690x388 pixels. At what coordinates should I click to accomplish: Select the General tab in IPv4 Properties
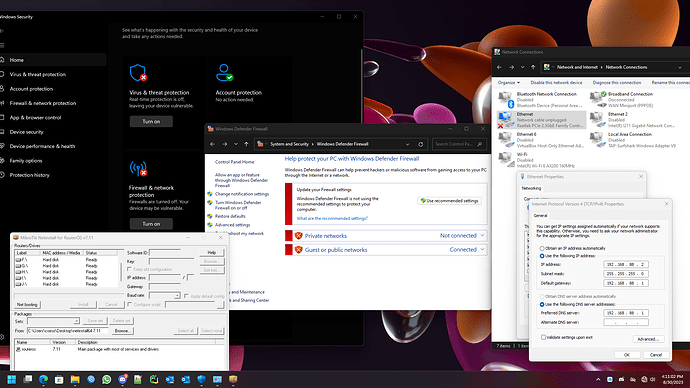tap(540, 216)
